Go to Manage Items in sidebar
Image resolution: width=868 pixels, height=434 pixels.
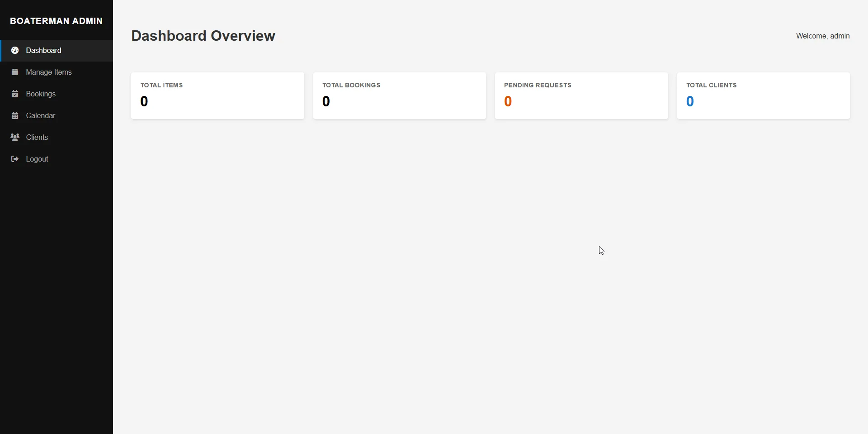pyautogui.click(x=49, y=72)
